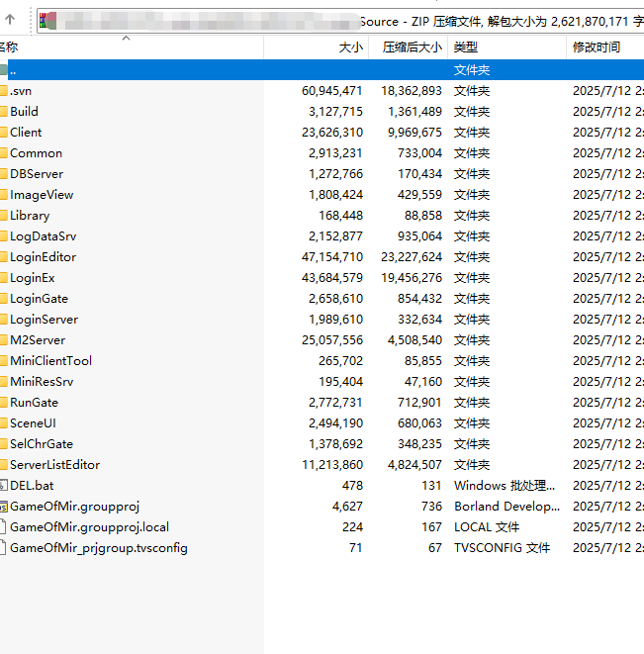Click the DEL.bat batch file icon
The width and height of the screenshot is (644, 654).
click(x=4, y=486)
